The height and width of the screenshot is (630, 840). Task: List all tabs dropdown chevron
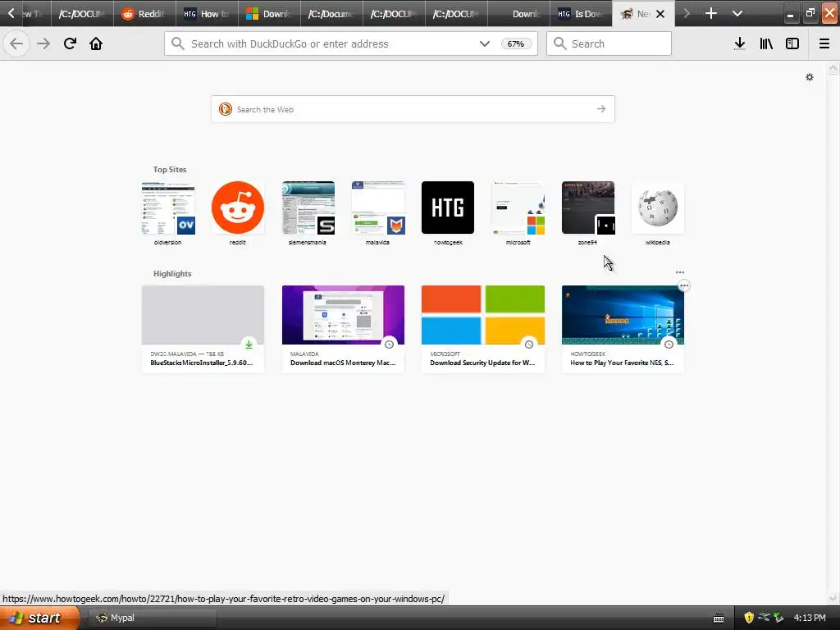click(x=737, y=13)
